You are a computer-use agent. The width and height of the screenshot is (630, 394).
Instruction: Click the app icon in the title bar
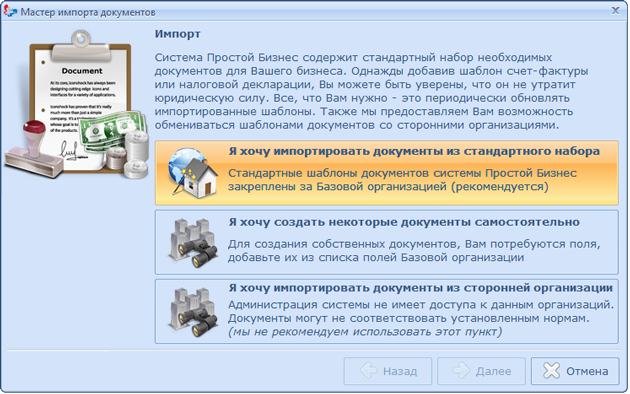click(x=10, y=11)
